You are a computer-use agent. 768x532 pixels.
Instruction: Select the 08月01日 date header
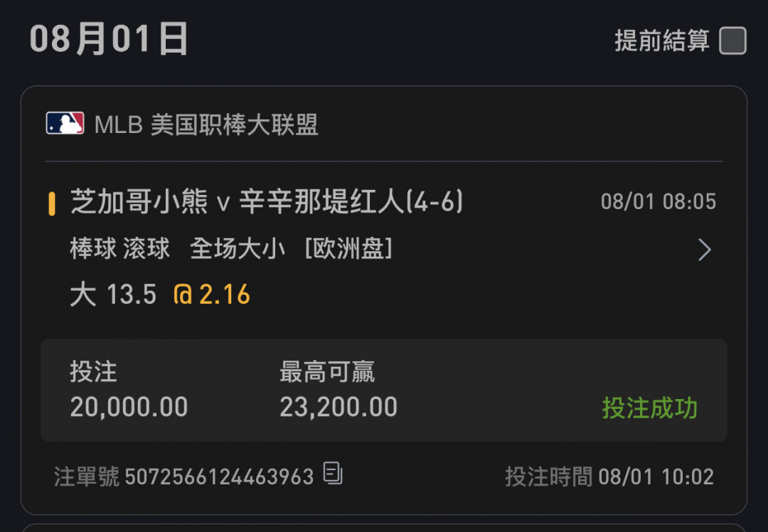tap(110, 39)
